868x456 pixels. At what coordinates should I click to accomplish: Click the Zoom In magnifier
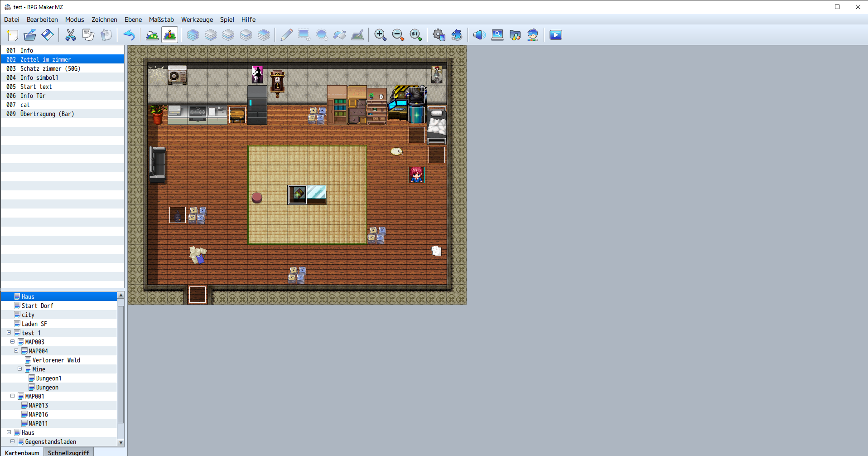[x=380, y=35]
